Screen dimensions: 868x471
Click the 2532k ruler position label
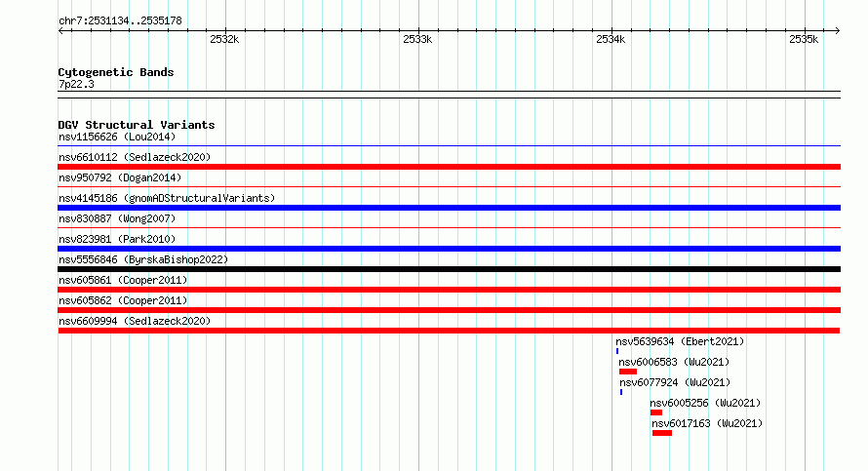point(224,39)
